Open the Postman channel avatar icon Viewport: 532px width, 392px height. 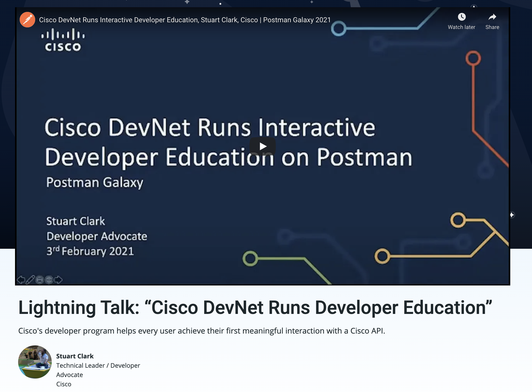pos(27,20)
